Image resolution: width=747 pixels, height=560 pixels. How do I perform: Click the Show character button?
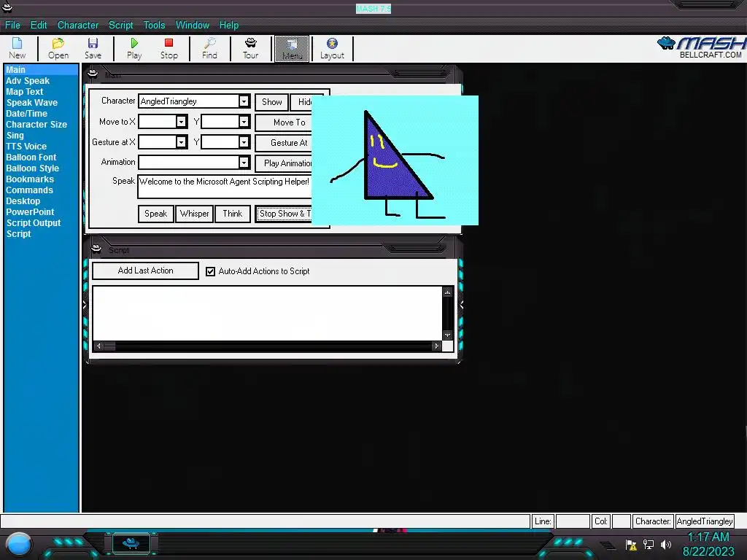[x=271, y=102]
